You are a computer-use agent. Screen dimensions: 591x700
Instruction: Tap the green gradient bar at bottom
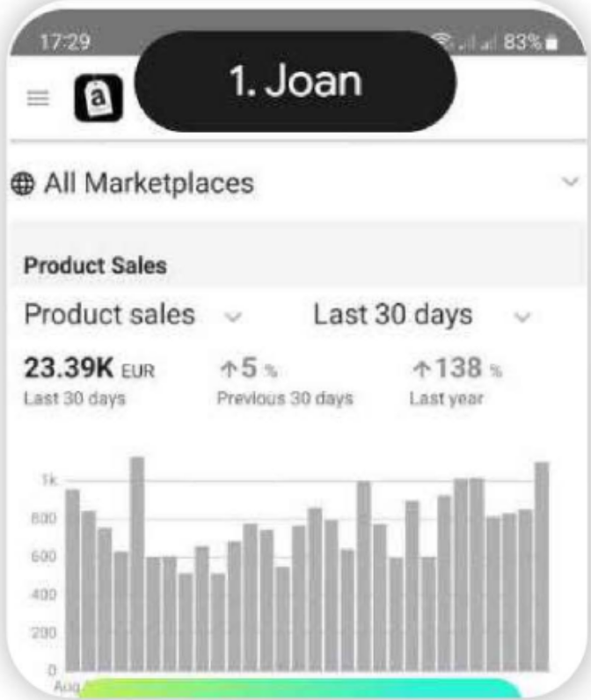295,688
